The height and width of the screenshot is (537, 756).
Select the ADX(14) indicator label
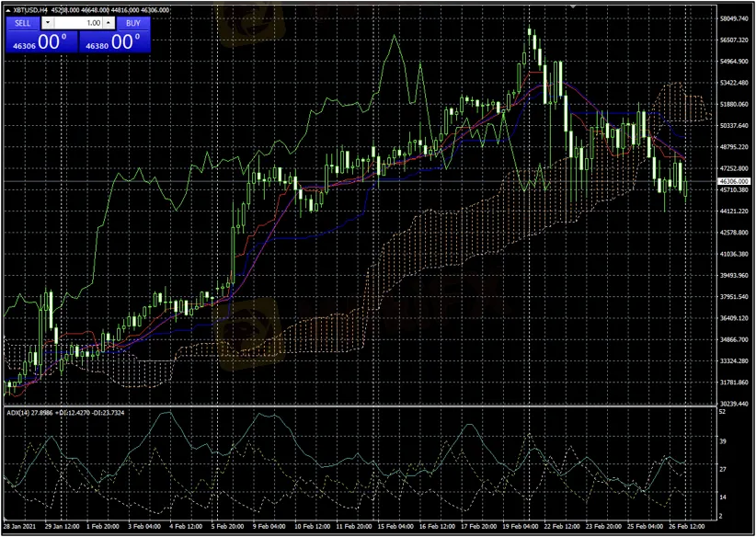[x=18, y=413]
